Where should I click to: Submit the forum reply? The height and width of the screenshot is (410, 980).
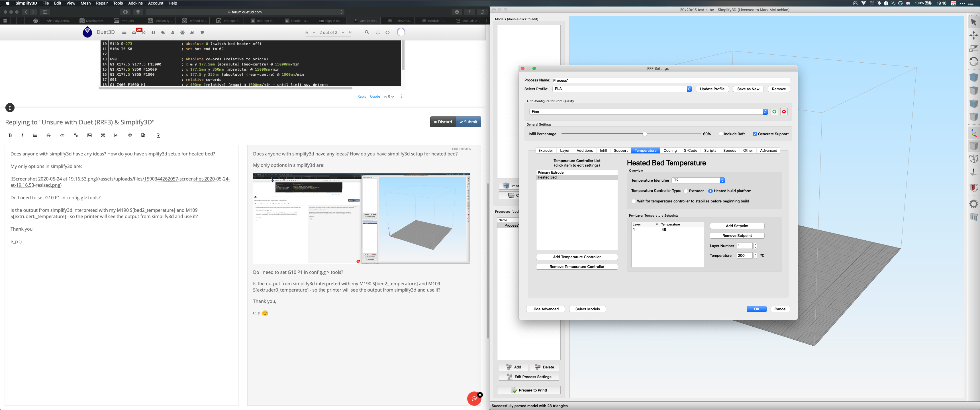[468, 122]
